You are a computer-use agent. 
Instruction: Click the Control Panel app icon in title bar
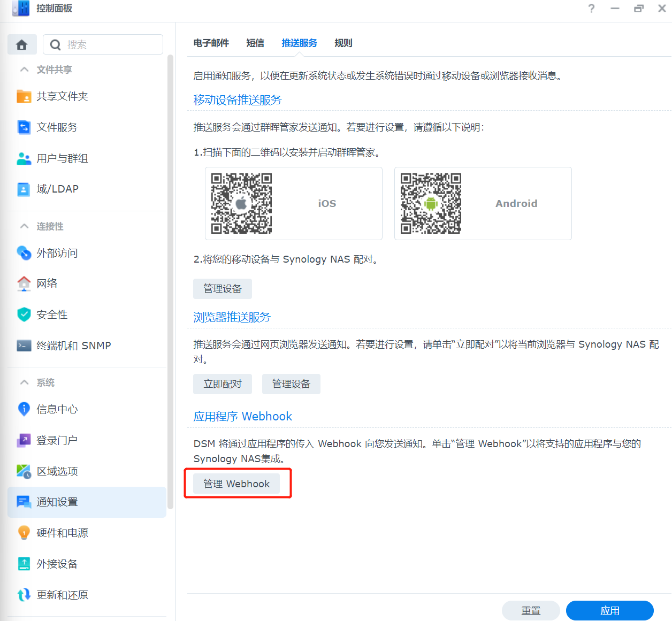click(x=21, y=9)
